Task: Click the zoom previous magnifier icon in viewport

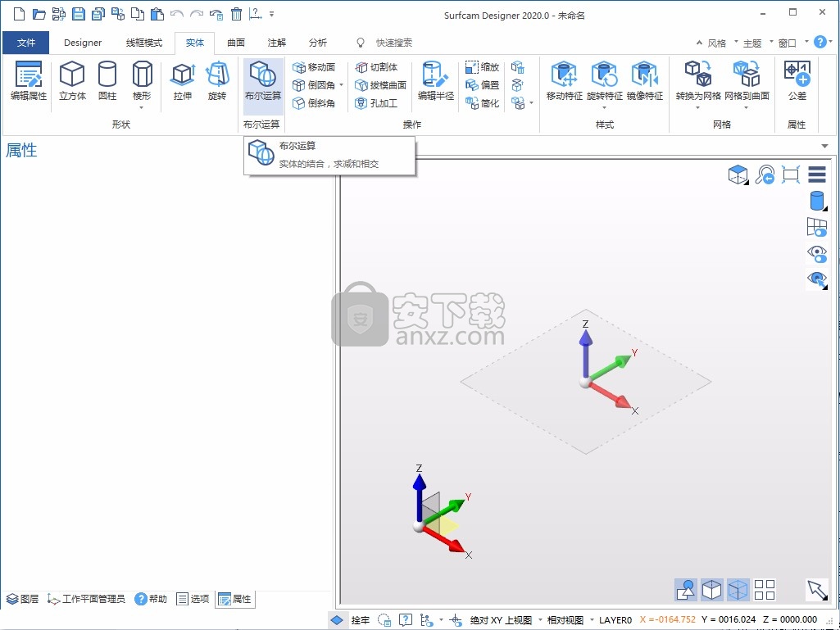Action: [765, 174]
